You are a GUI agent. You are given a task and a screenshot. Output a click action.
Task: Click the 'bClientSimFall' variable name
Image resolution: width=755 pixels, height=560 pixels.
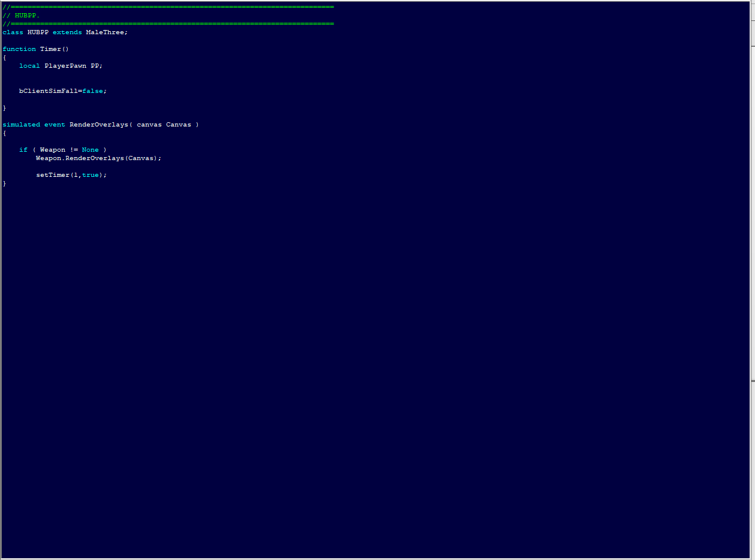point(49,91)
